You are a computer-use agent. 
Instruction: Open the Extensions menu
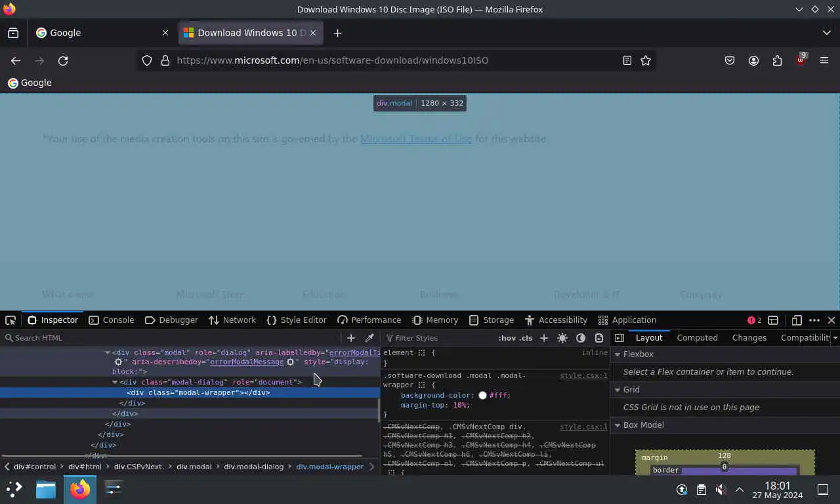[777, 60]
